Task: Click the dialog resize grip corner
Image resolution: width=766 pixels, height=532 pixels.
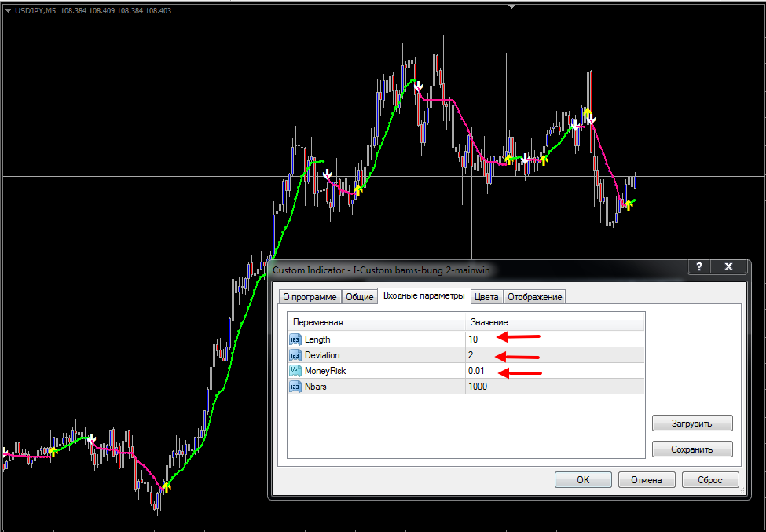Action: click(x=742, y=491)
